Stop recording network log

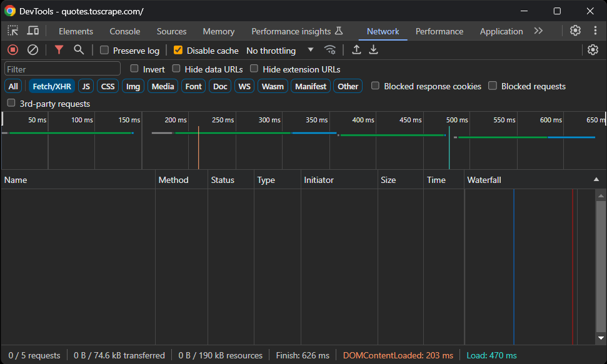[x=13, y=50]
